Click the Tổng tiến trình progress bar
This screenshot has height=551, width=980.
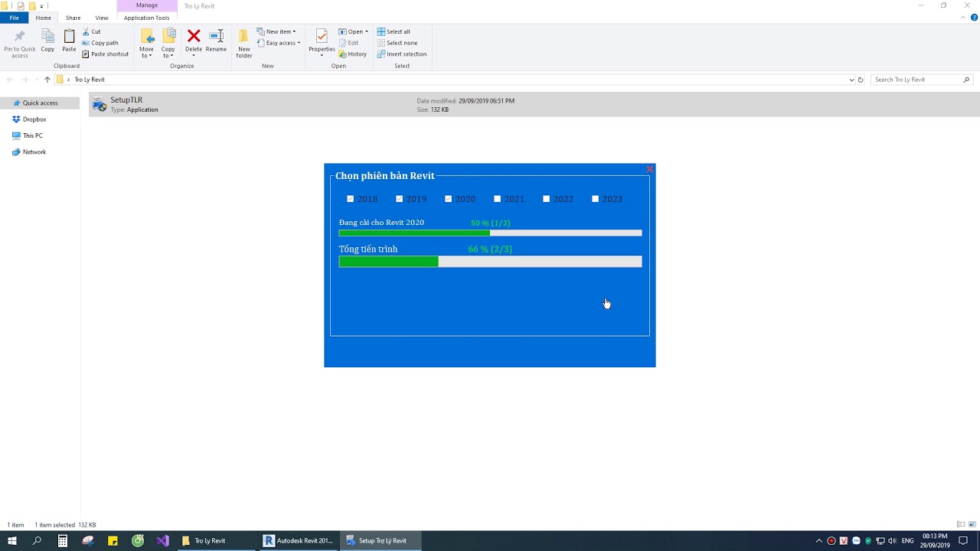tap(490, 262)
